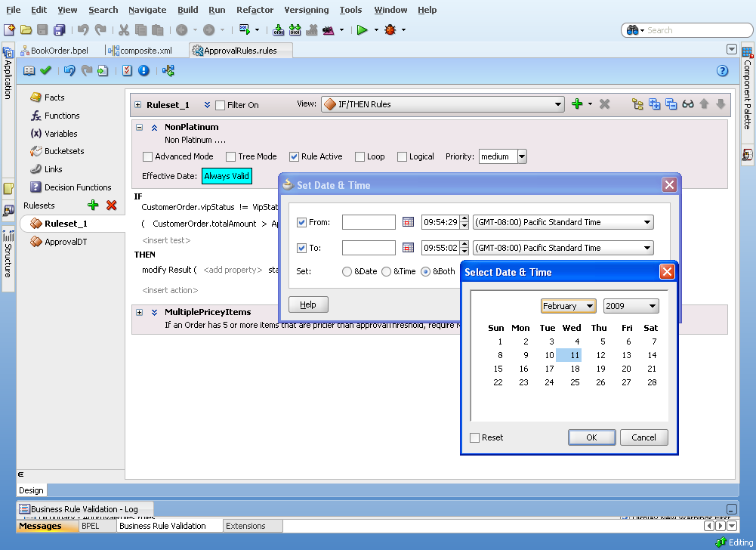Click the Save All toolbar icon

60,30
